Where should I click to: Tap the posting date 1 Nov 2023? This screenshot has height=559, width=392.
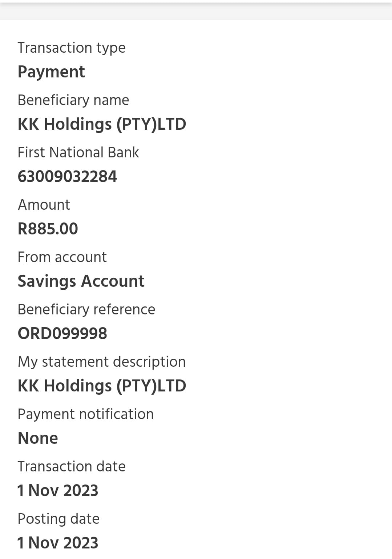pos(58,543)
